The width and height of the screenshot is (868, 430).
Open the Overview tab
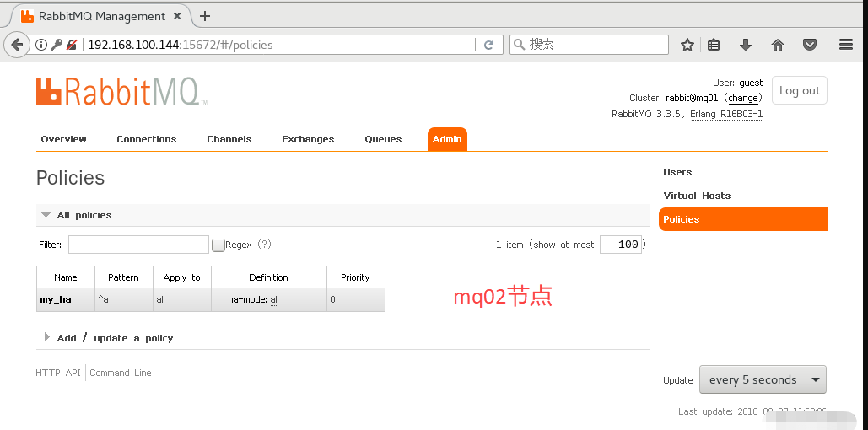63,139
